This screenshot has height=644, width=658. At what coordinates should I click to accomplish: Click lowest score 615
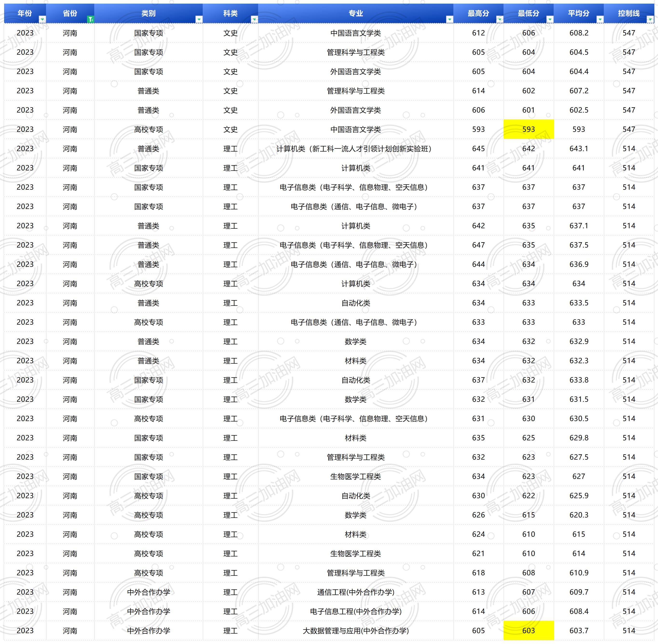pyautogui.click(x=528, y=515)
